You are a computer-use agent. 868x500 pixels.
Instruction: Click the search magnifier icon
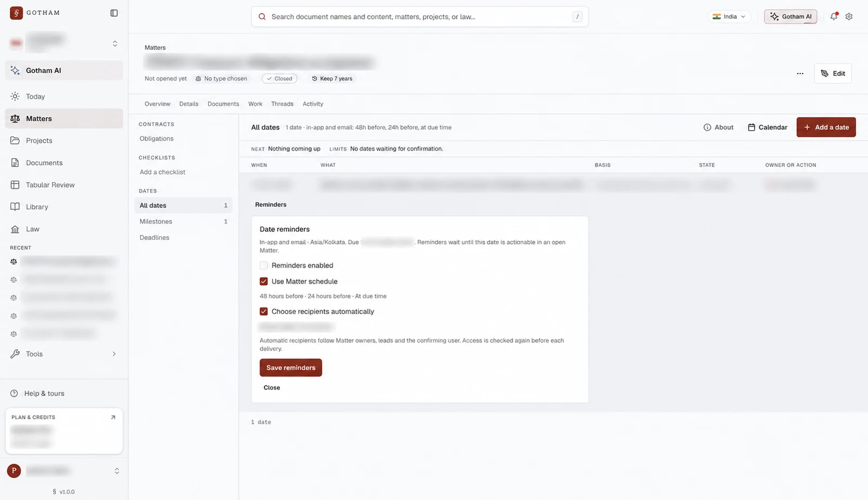pyautogui.click(x=262, y=17)
